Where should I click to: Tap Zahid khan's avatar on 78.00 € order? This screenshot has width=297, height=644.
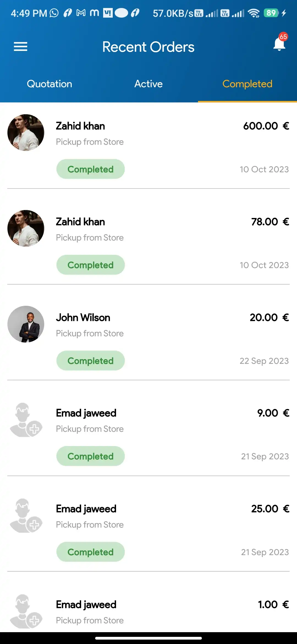pos(26,228)
